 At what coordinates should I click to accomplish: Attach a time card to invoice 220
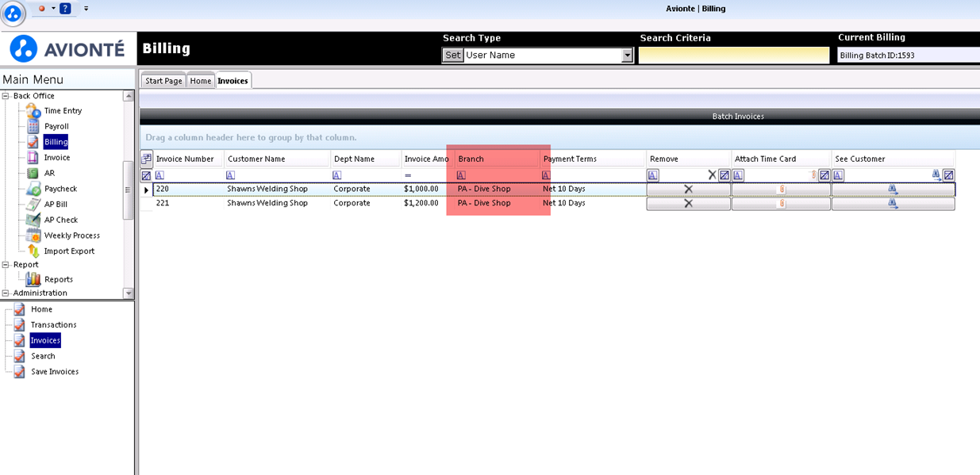coord(781,190)
